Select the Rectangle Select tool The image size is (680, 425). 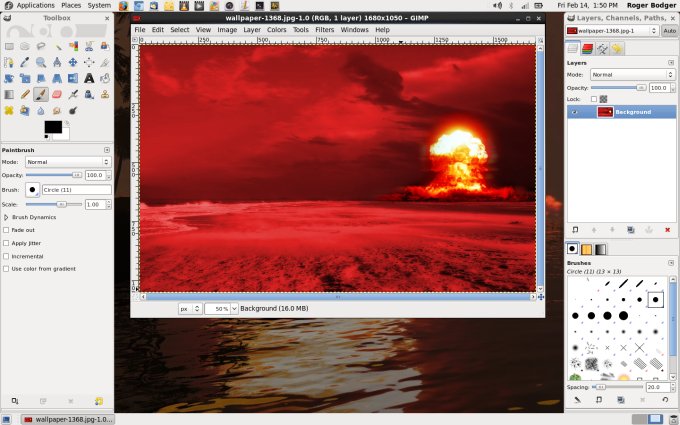pos(9,46)
